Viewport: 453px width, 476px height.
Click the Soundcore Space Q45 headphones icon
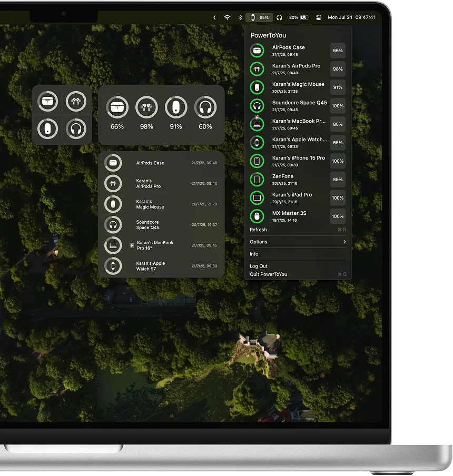click(257, 105)
